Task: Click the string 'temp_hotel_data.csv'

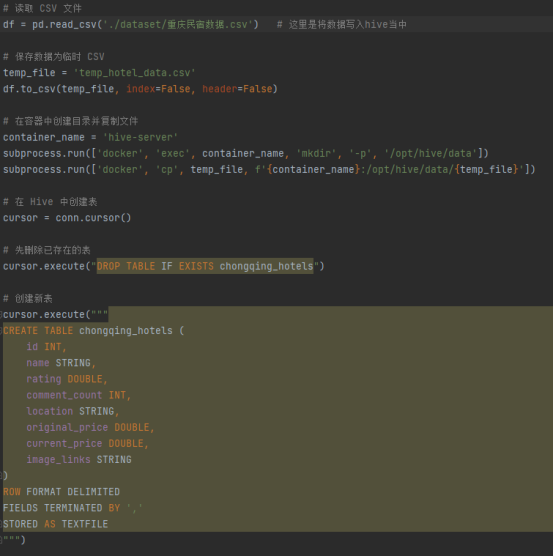Action: click(134, 73)
